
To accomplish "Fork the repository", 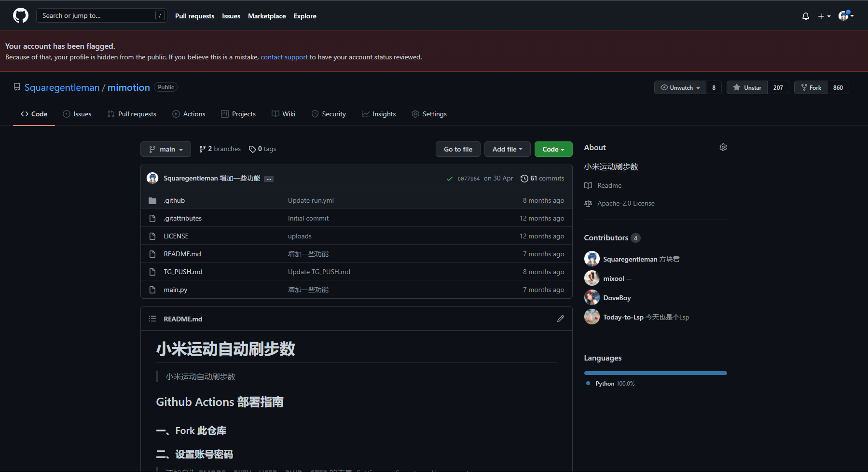I will 811,87.
